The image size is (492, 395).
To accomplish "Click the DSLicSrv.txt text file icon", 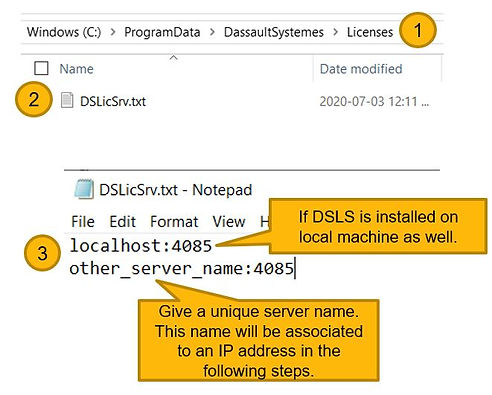I will tap(67, 101).
